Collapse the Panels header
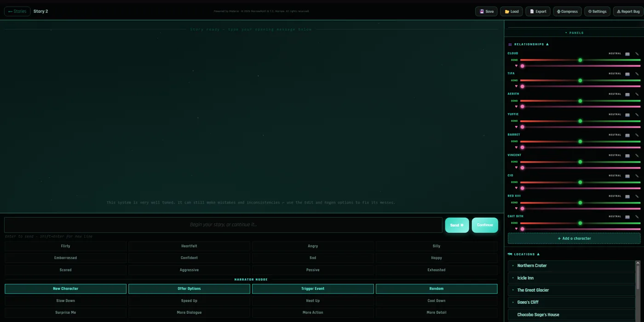The height and width of the screenshot is (322, 644). pos(574,33)
